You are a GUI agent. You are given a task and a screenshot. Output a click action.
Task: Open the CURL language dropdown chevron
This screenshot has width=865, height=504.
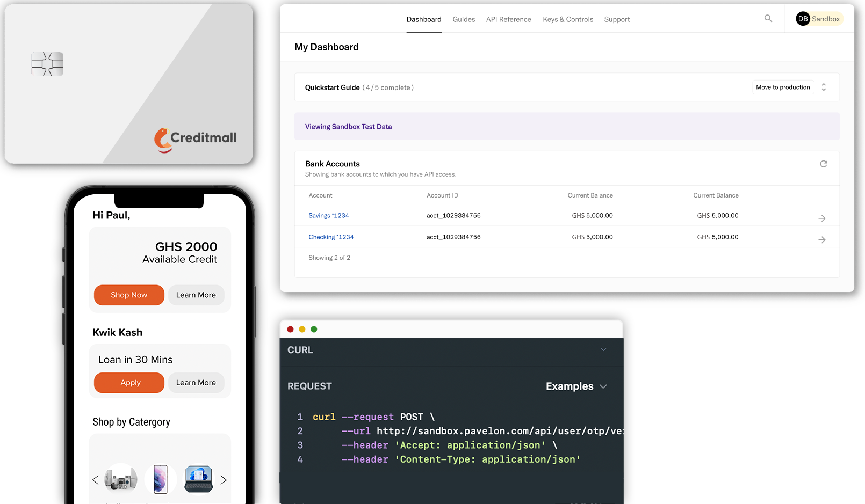[x=603, y=349]
